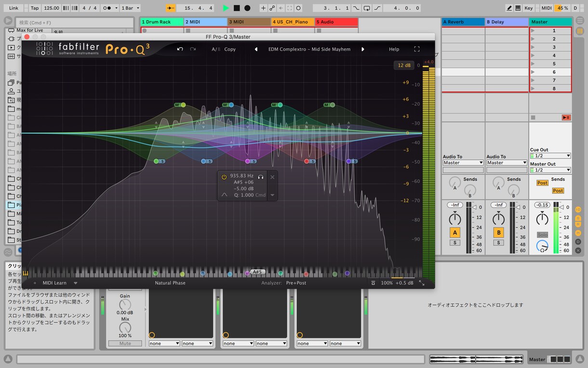Open the 12 dB display range menu
This screenshot has width=588, height=368.
pyautogui.click(x=404, y=66)
